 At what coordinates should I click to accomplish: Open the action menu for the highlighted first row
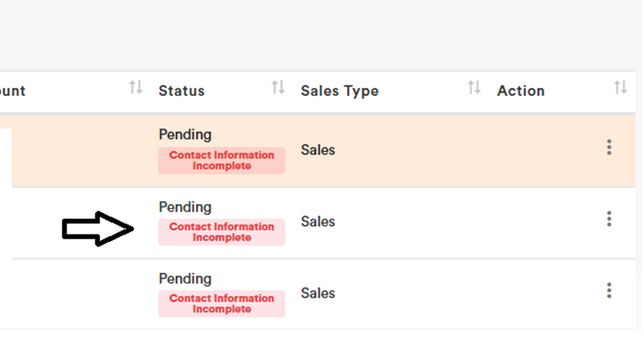pos(609,148)
